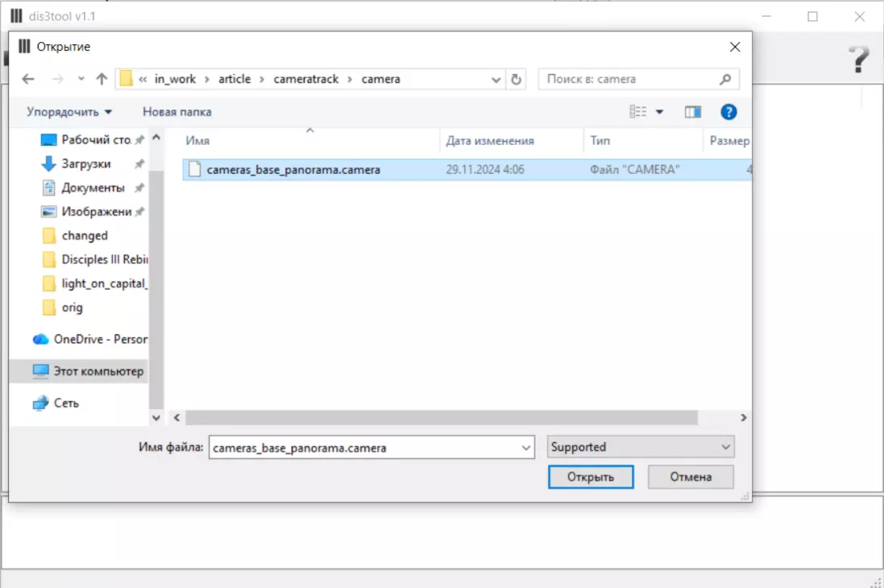Open Загрузки in the sidebar
The image size is (884, 588).
coord(92,164)
